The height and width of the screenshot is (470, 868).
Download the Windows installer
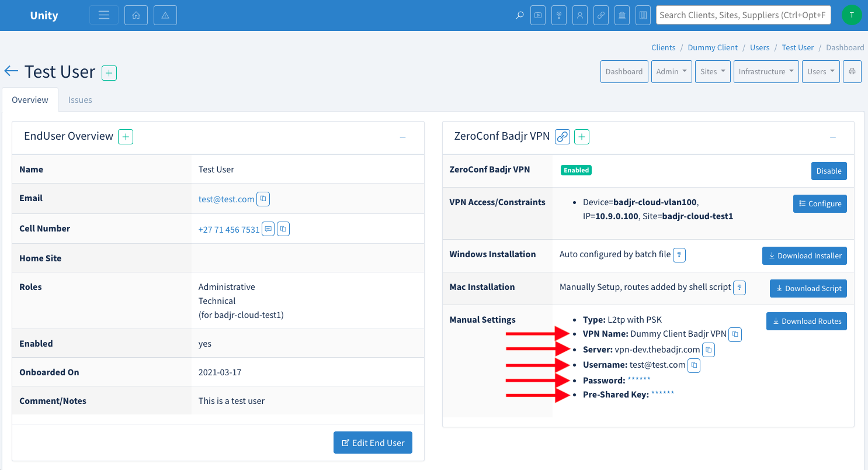(804, 255)
